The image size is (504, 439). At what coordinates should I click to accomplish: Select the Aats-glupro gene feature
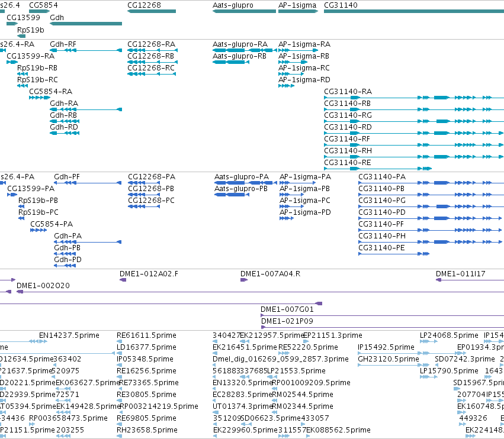point(244,11)
